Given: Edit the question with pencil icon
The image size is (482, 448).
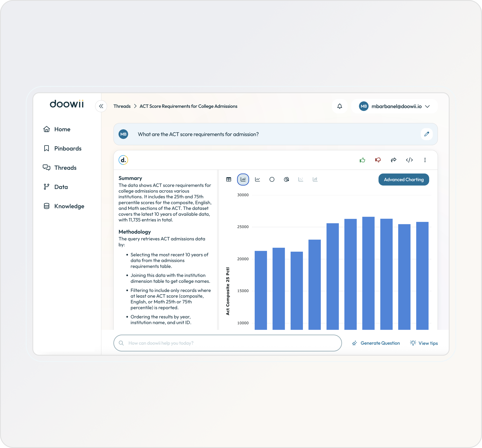Looking at the screenshot, I should tap(427, 134).
